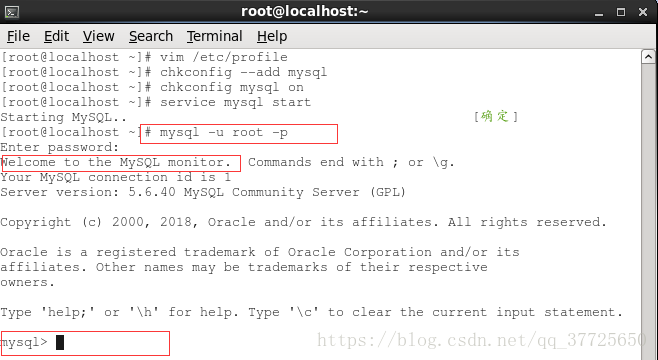The image size is (658, 360).
Task: Click the green 确定 status text
Action: tap(496, 116)
